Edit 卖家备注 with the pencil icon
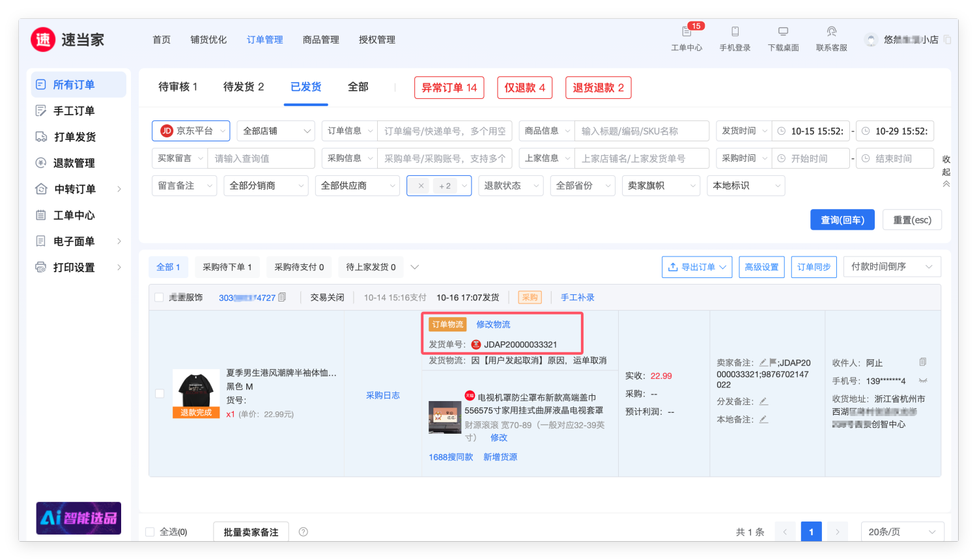The width and height of the screenshot is (977, 560). tap(763, 363)
